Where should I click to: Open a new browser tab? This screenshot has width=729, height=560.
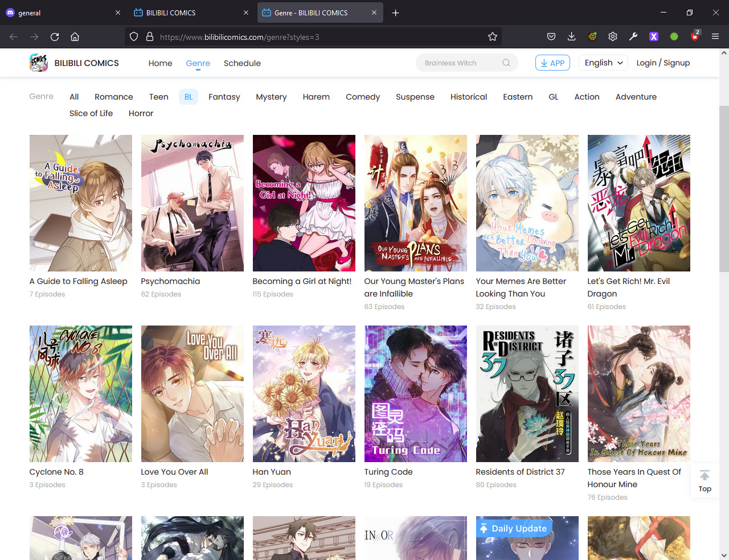[395, 13]
